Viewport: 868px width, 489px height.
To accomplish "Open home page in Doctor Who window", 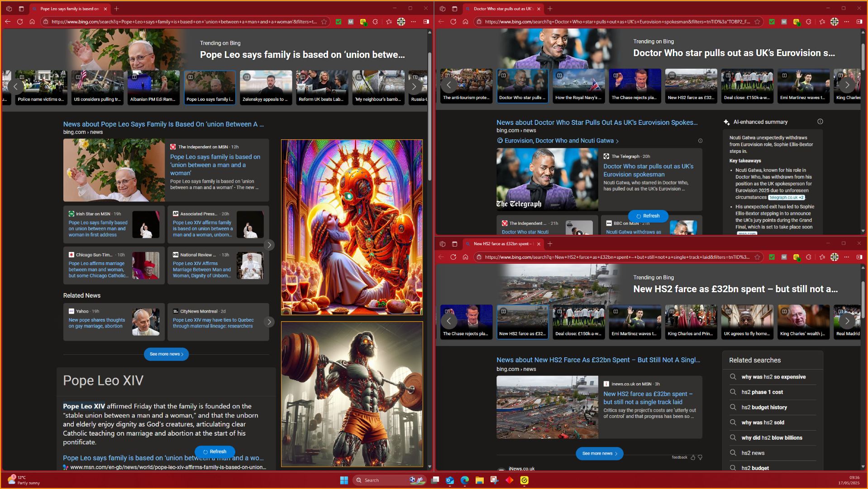I will click(x=465, y=21).
